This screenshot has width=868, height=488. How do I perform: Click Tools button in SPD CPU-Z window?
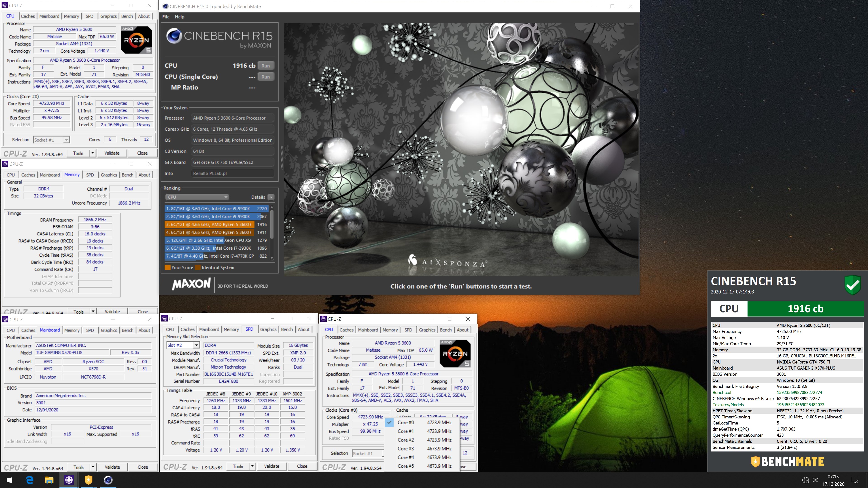[x=238, y=466]
